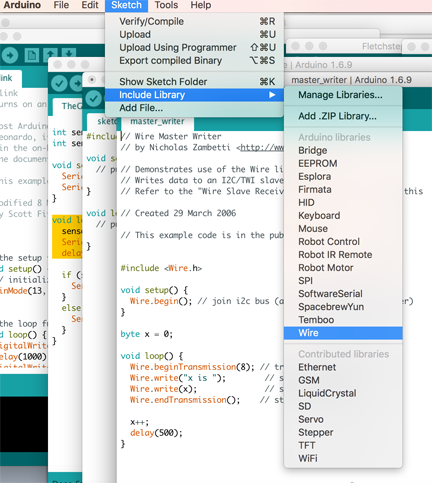Open the Edit menu

pos(90,5)
